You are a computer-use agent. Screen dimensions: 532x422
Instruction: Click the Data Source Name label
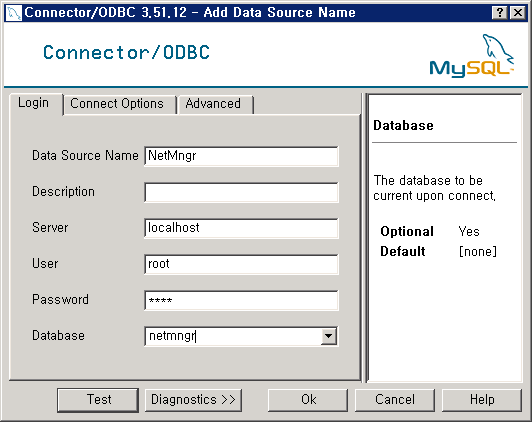click(85, 156)
